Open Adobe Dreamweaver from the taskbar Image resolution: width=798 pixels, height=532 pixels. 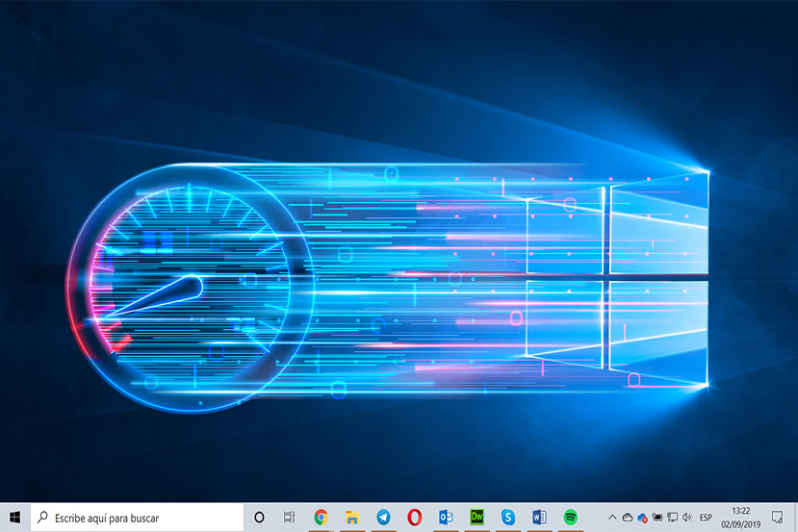point(476,518)
